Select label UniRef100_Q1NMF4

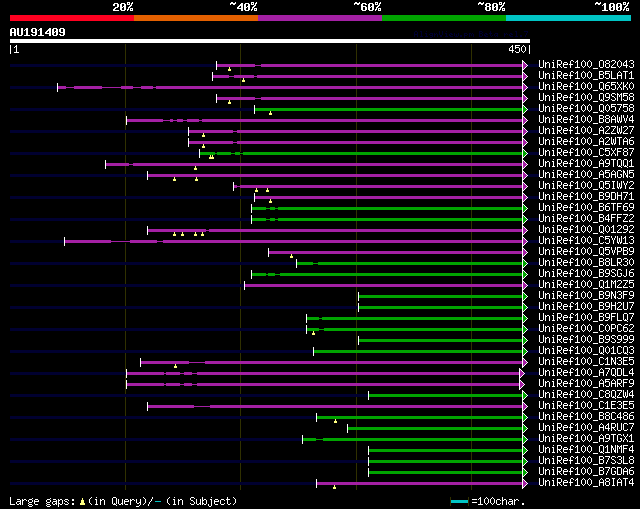(586, 450)
